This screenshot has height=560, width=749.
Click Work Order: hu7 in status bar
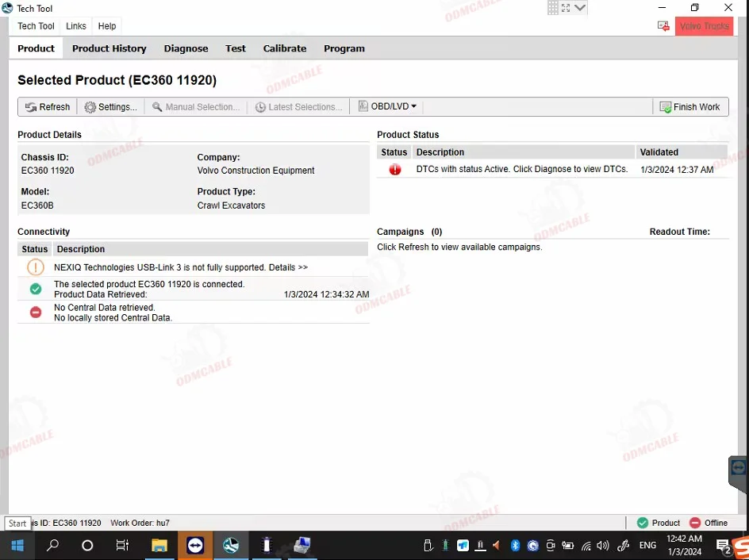[x=140, y=523]
